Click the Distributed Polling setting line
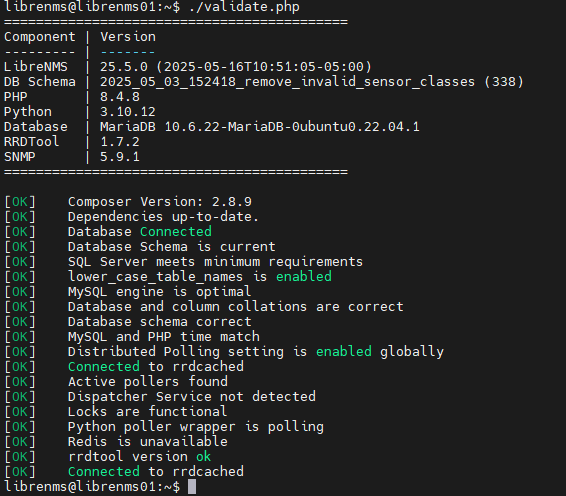Image resolution: width=566 pixels, height=496 pixels. coord(256,352)
